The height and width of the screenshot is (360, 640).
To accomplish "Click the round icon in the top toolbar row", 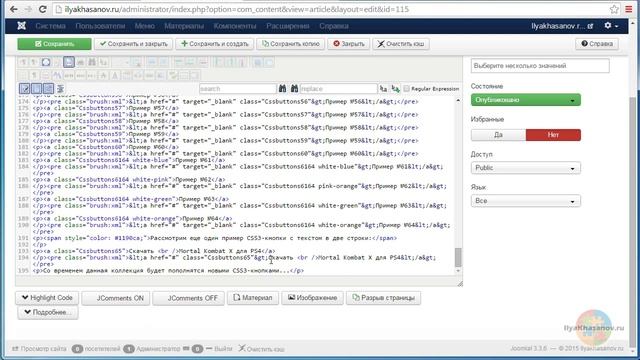I will (x=46, y=62).
